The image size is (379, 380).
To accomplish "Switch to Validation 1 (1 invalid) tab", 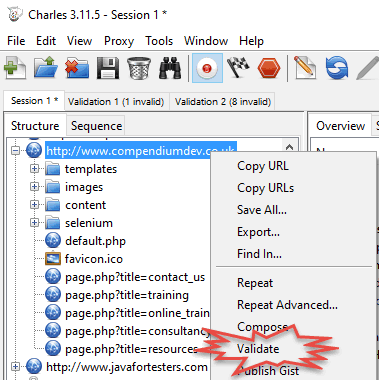I will pos(116,101).
